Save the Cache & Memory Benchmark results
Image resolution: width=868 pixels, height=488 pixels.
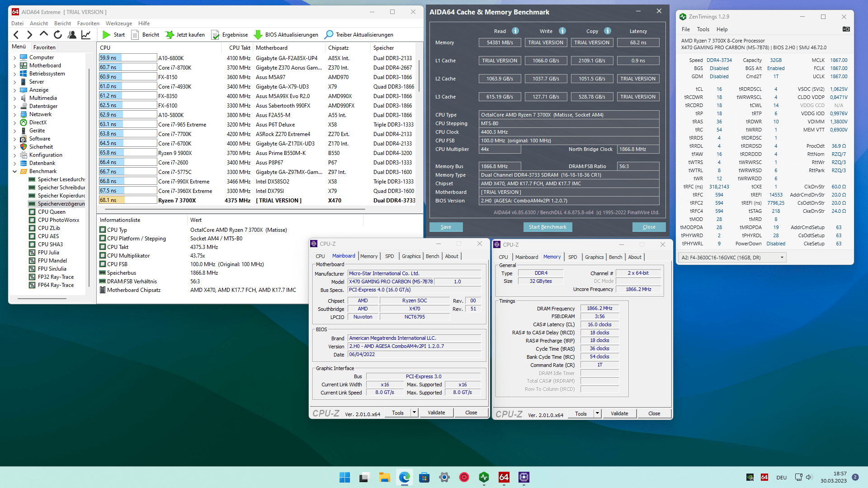click(446, 227)
